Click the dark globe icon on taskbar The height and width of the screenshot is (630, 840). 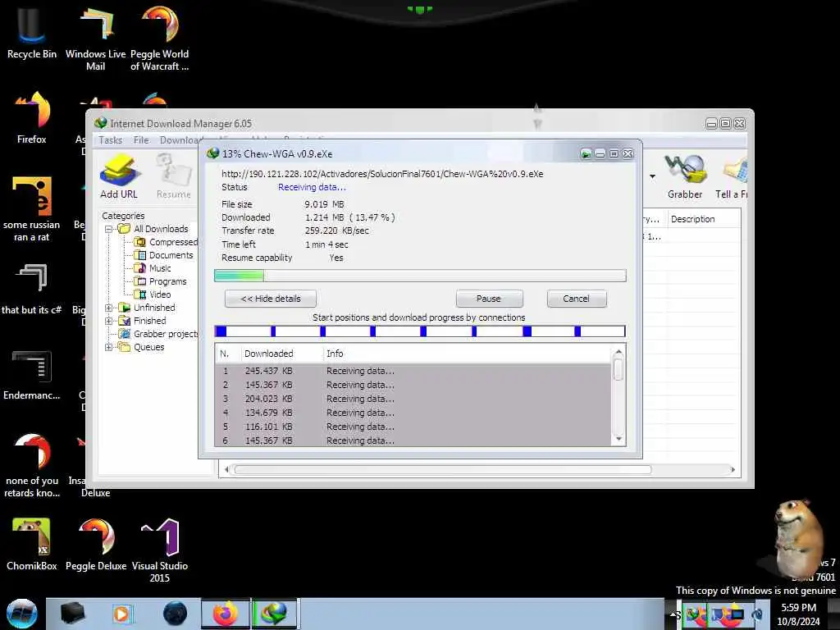tap(176, 614)
